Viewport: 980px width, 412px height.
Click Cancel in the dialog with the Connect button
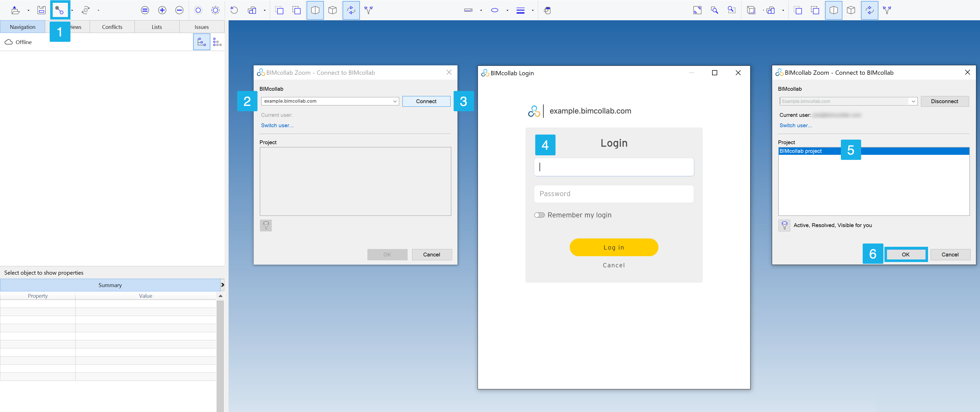tap(431, 254)
